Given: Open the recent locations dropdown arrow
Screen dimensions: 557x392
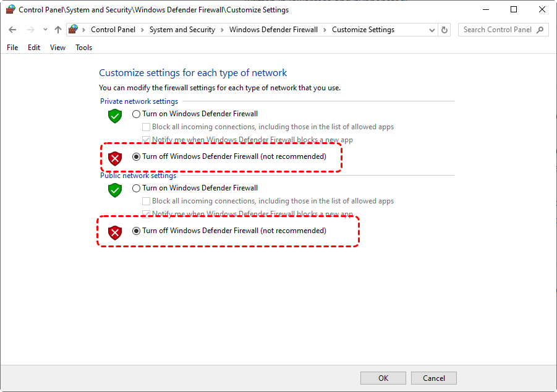Looking at the screenshot, I should point(45,30).
